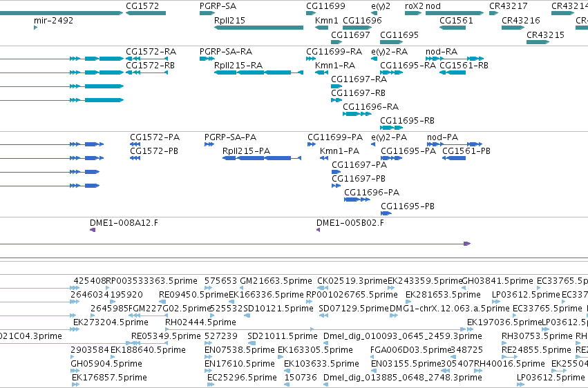Select the Kmn1 gene feature
The width and height of the screenshot is (588, 388).
(x=322, y=28)
